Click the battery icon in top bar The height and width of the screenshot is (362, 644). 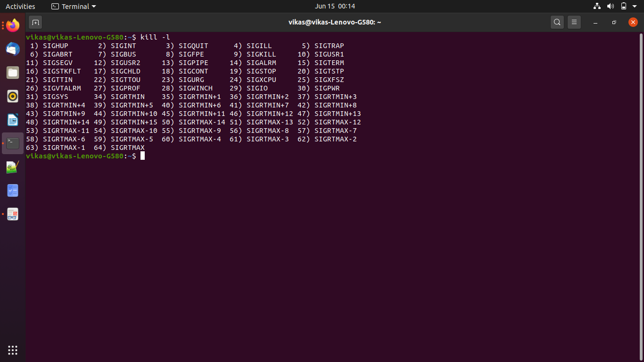coord(624,6)
